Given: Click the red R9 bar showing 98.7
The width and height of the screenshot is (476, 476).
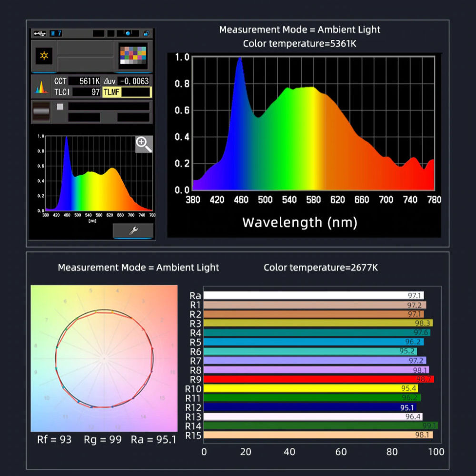Looking at the screenshot, I should pyautogui.click(x=318, y=379).
